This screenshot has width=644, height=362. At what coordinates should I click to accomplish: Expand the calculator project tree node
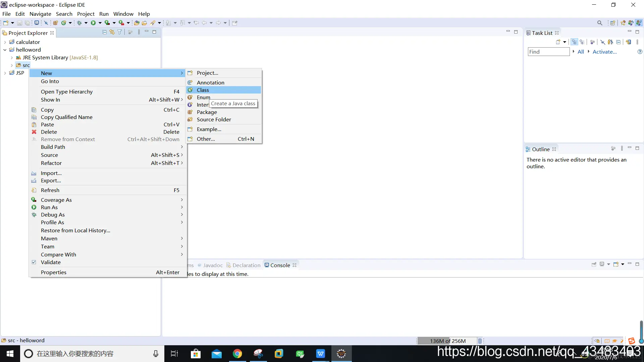(x=5, y=42)
